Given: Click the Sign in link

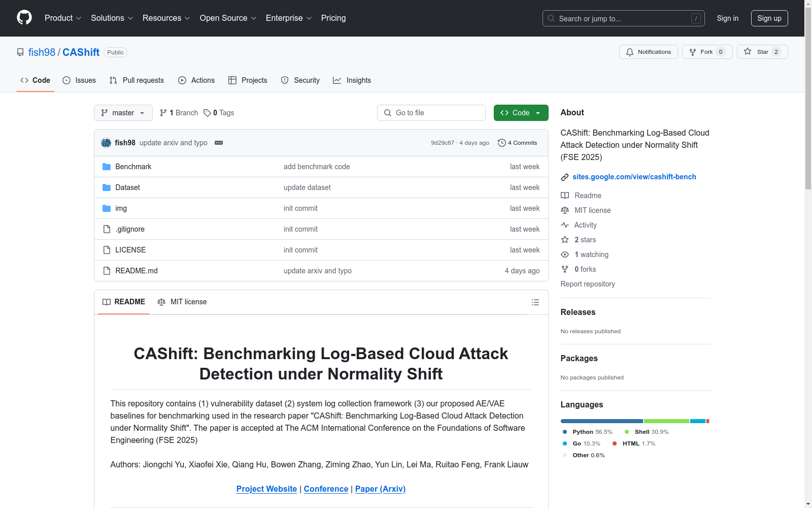Looking at the screenshot, I should (728, 18).
